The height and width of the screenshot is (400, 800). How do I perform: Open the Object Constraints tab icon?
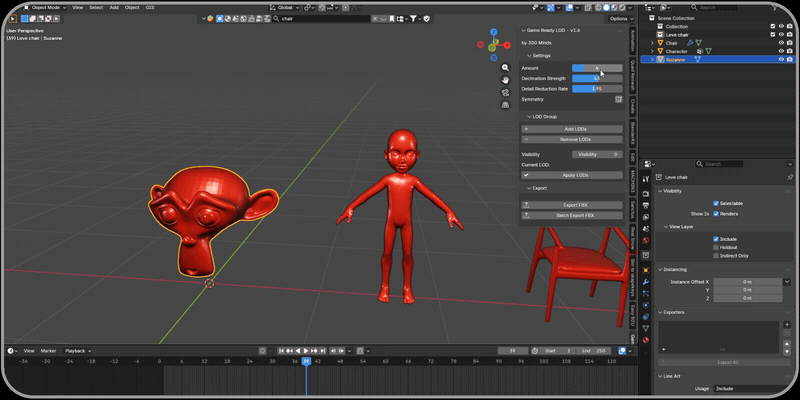coord(646,316)
